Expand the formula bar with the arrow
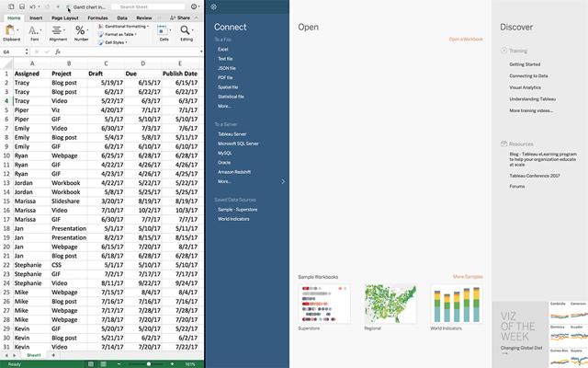This screenshot has width=588, height=368. coord(201,52)
